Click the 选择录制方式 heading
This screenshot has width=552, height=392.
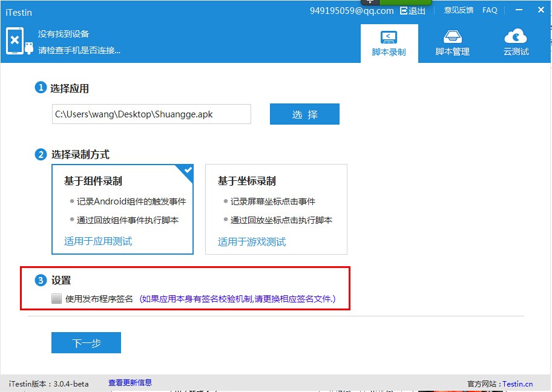point(80,154)
